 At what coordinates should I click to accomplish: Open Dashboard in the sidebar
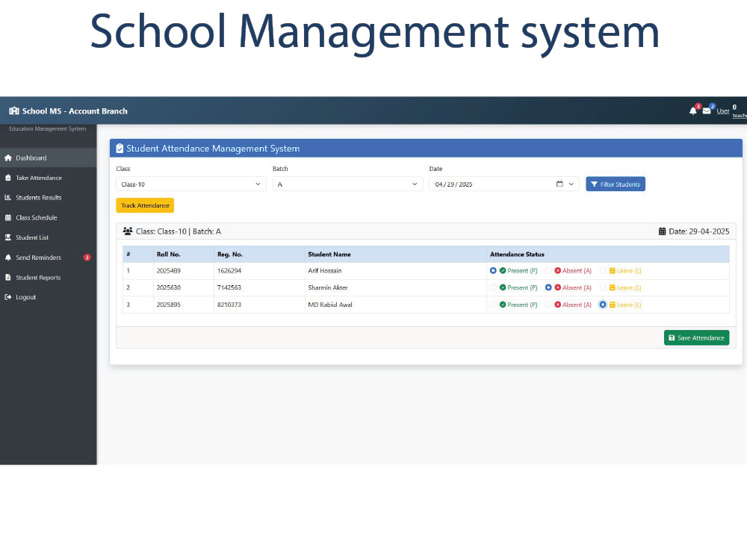[x=48, y=158]
